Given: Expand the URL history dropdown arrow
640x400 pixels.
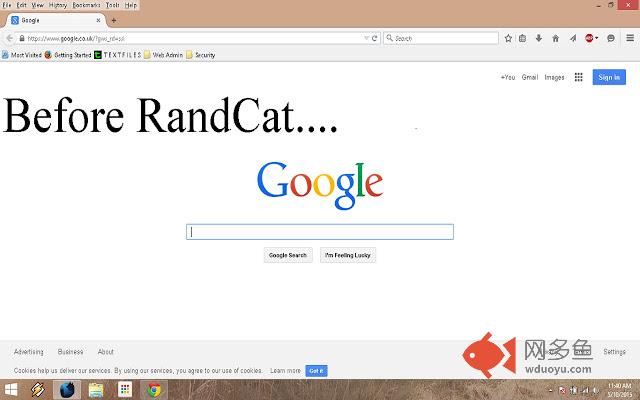Looking at the screenshot, I should (366, 38).
